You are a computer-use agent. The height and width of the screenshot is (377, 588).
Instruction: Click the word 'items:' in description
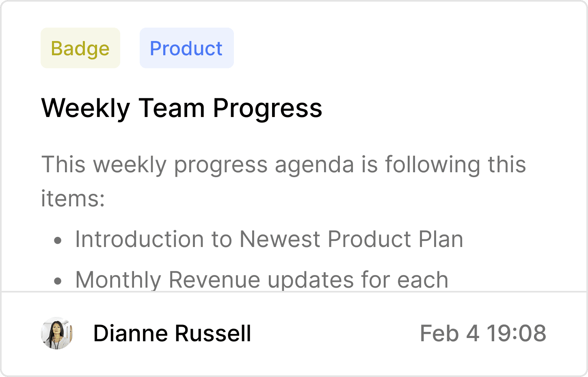coord(73,199)
